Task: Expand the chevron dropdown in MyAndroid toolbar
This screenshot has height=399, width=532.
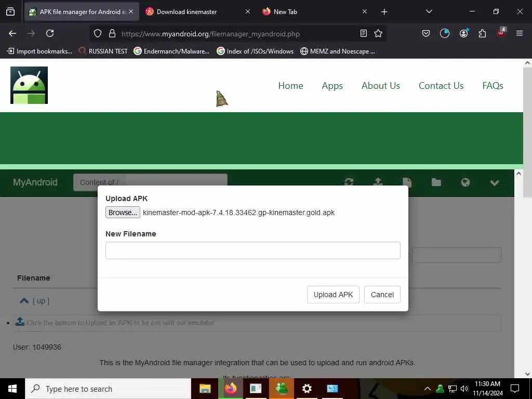Action: (x=495, y=183)
